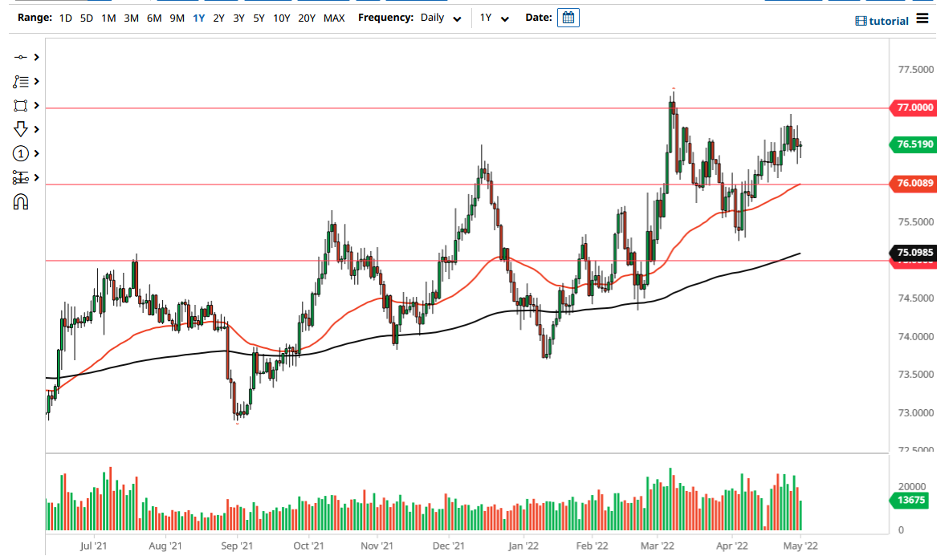Select MAX range view
Image resolution: width=945 pixels, height=560 pixels.
pos(334,17)
